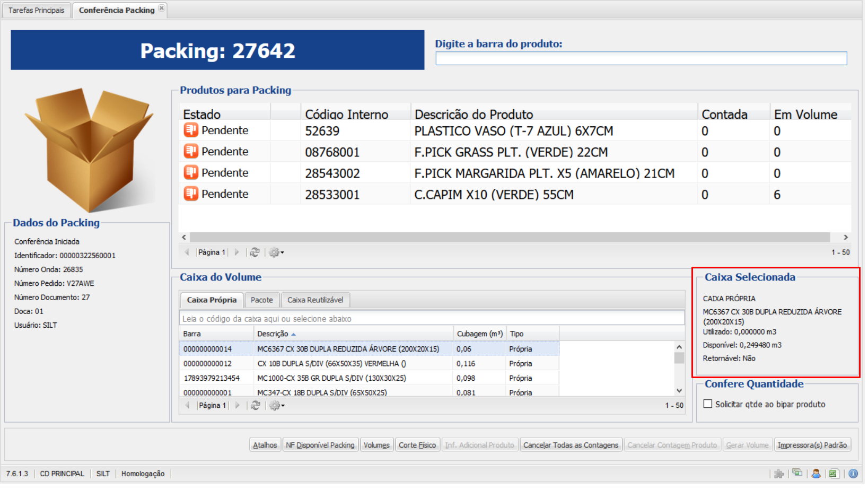Click the Inf. Adicional Produto button
The image size is (868, 490).
point(480,445)
